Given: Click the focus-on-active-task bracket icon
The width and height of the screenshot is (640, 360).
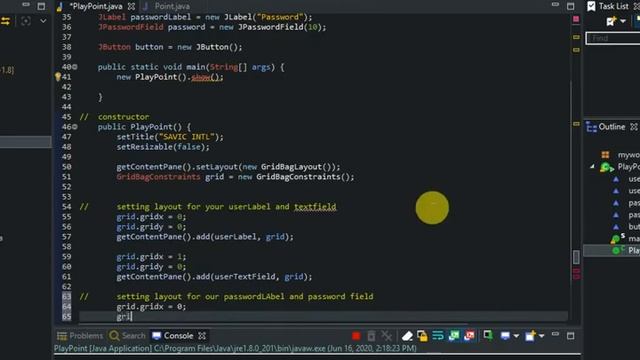Looking at the screenshot, I should click(x=25, y=21).
